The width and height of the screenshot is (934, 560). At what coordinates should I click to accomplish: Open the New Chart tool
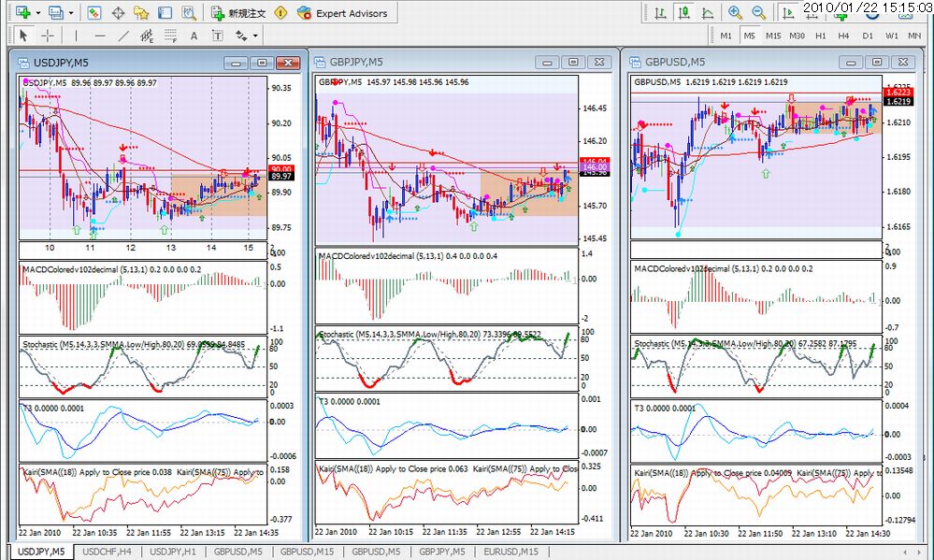(x=23, y=12)
